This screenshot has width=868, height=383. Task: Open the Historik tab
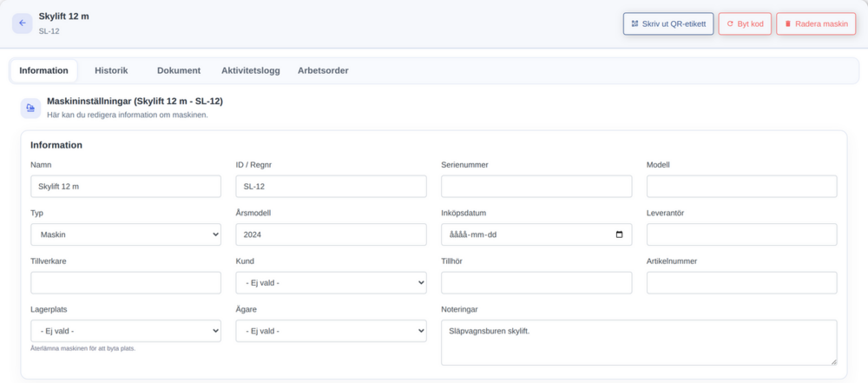[x=111, y=71]
